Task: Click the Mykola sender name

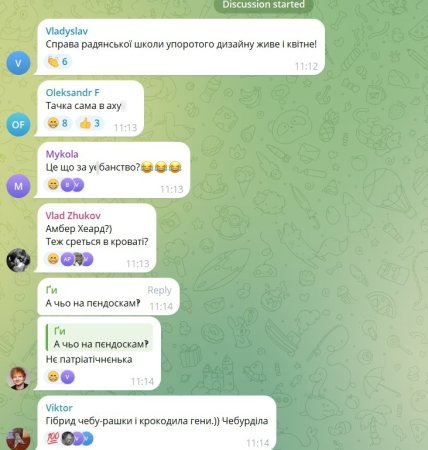Action: point(62,154)
